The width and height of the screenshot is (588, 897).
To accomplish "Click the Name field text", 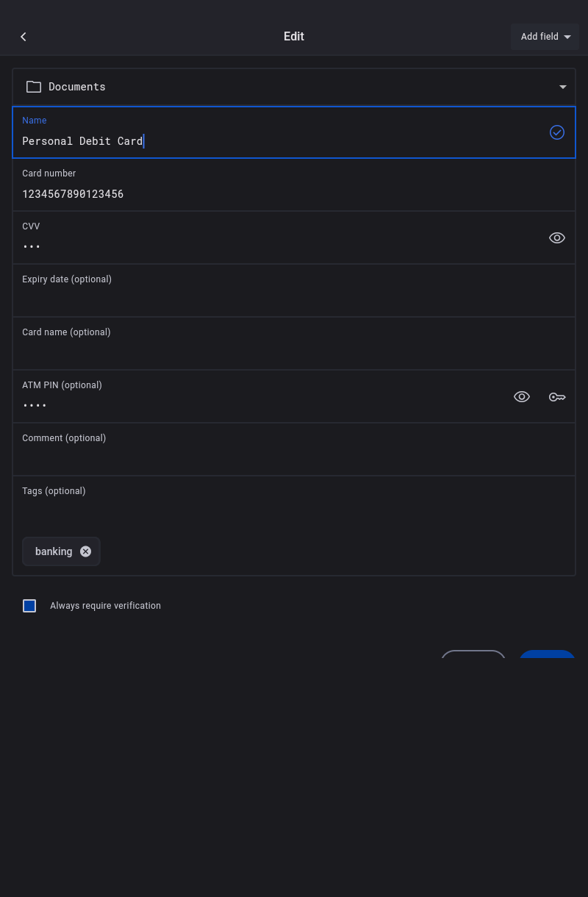I will 82,141.
